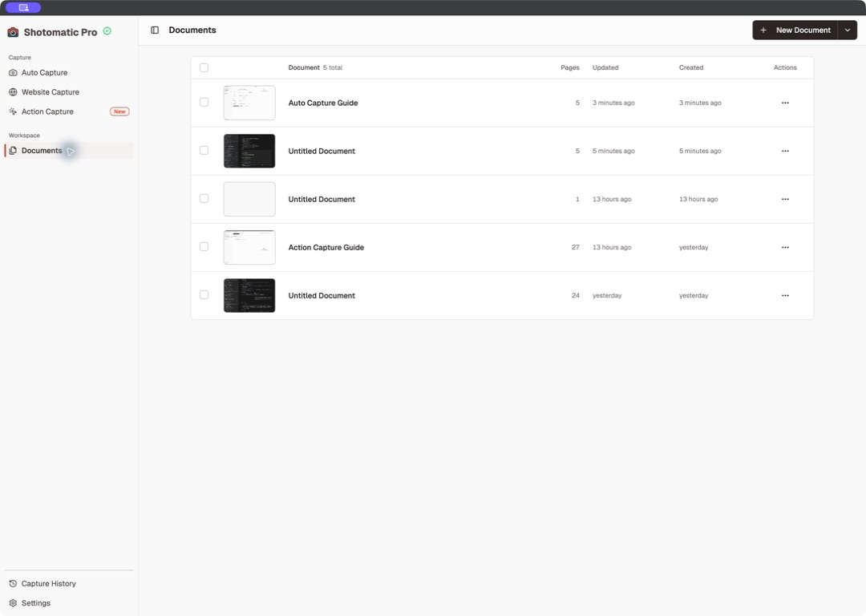Viewport: 866px width, 616px height.
Task: Open Settings in the sidebar
Action: tap(68, 602)
